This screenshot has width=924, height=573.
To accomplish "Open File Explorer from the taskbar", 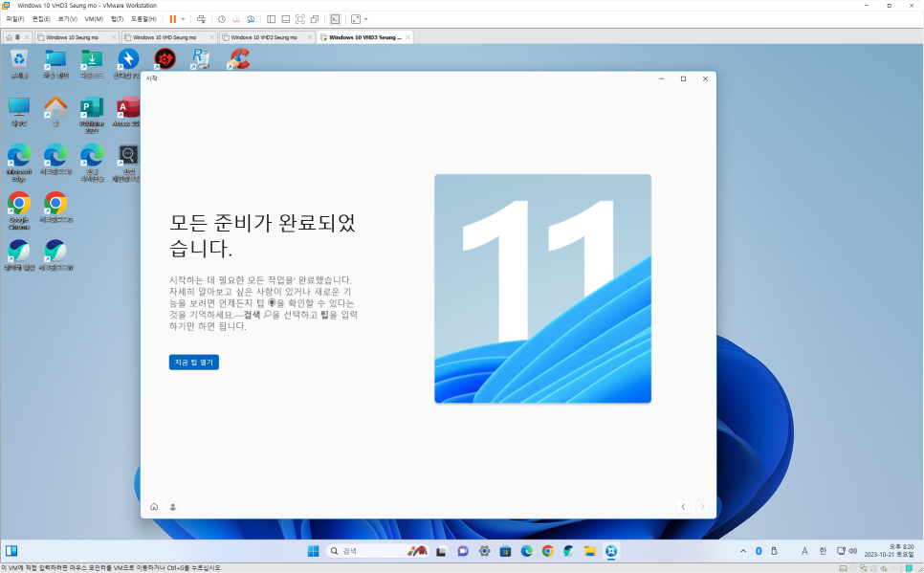I will pyautogui.click(x=590, y=551).
